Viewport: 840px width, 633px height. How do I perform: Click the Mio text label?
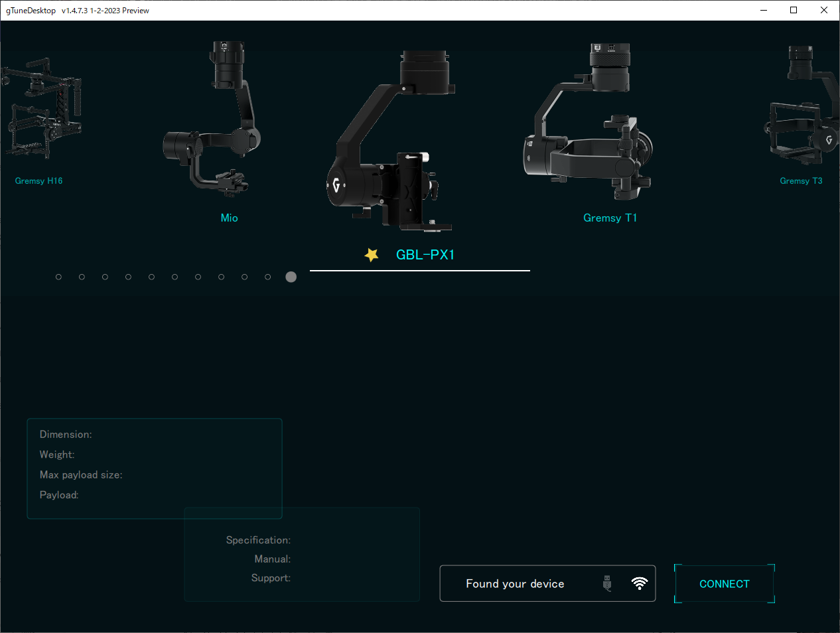tap(229, 218)
